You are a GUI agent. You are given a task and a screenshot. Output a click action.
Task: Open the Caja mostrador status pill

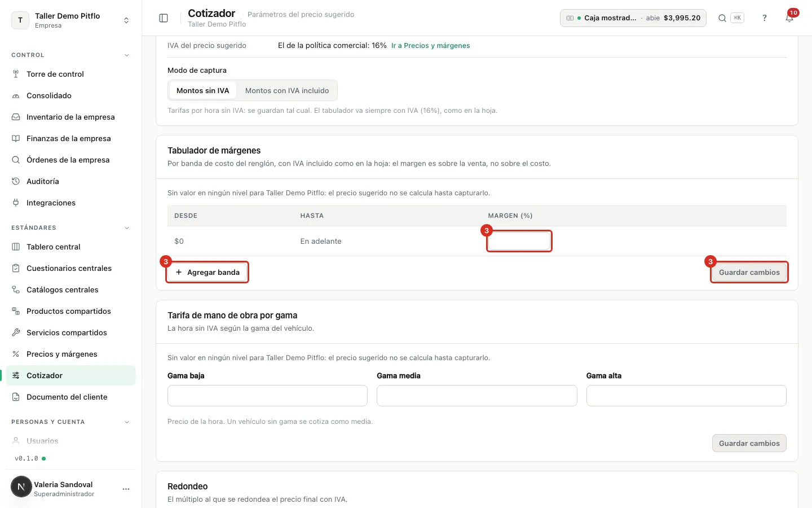[x=633, y=18]
